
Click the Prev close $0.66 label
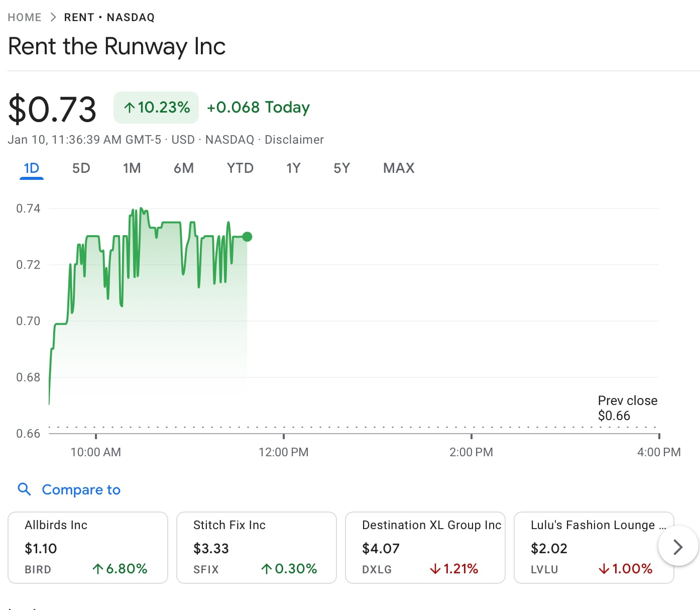[x=628, y=408]
